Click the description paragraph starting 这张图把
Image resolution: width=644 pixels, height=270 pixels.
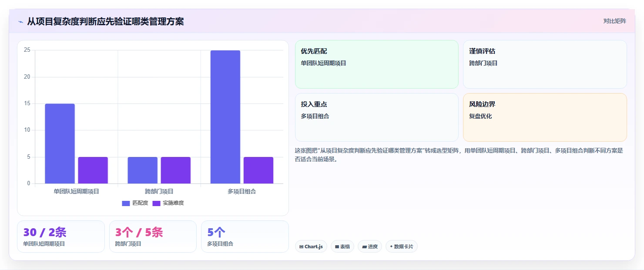(x=459, y=155)
